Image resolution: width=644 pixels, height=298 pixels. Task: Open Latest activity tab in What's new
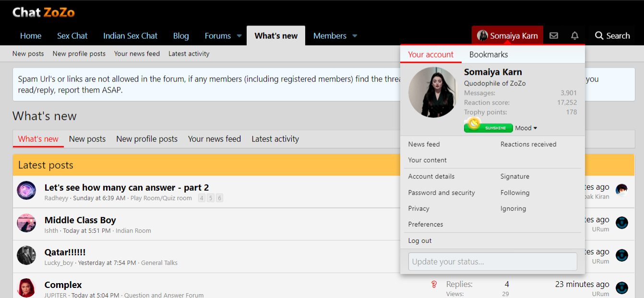(275, 139)
